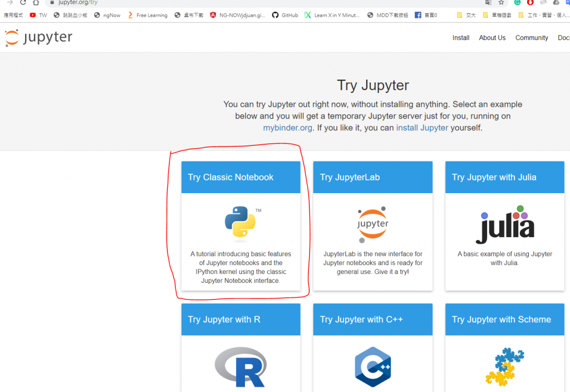The height and width of the screenshot is (392, 570).
Task: Open the 單機遊戲 bookmarks folder
Action: (x=497, y=15)
